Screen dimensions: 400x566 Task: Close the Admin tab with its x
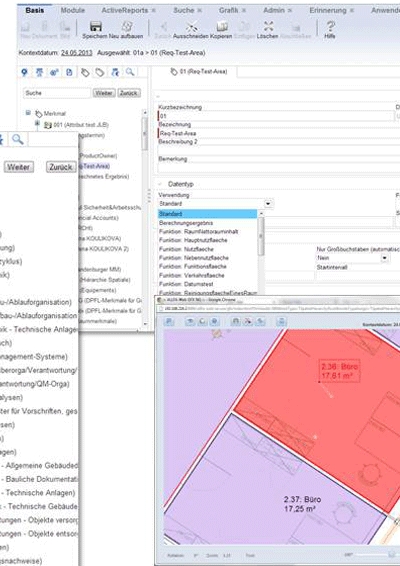(x=290, y=10)
